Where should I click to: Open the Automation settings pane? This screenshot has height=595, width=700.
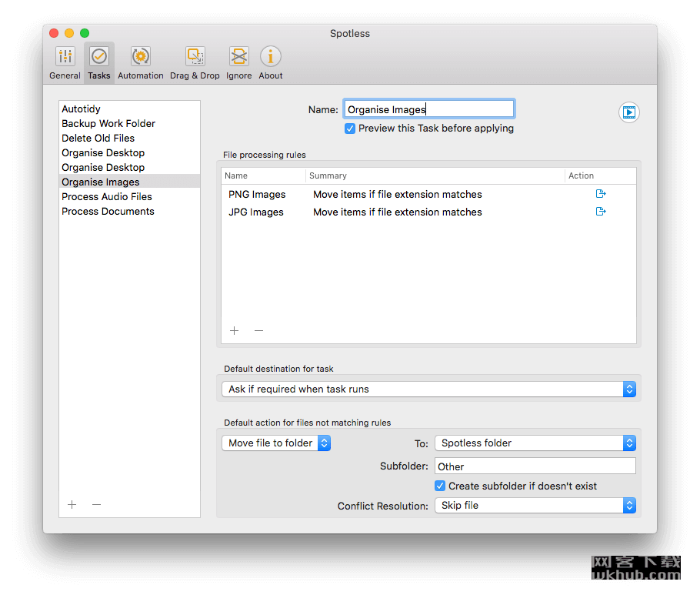pos(141,63)
